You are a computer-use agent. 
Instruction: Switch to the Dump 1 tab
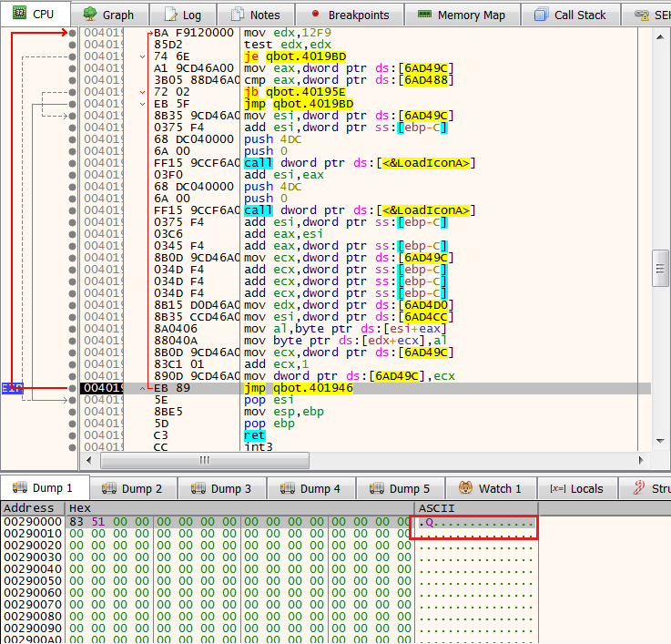pos(45,487)
